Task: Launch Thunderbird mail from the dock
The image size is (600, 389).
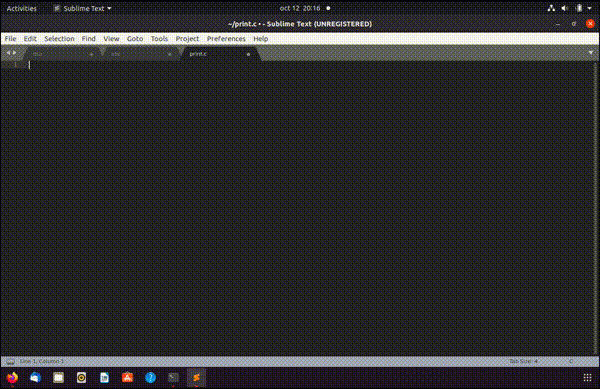Action: (35, 378)
